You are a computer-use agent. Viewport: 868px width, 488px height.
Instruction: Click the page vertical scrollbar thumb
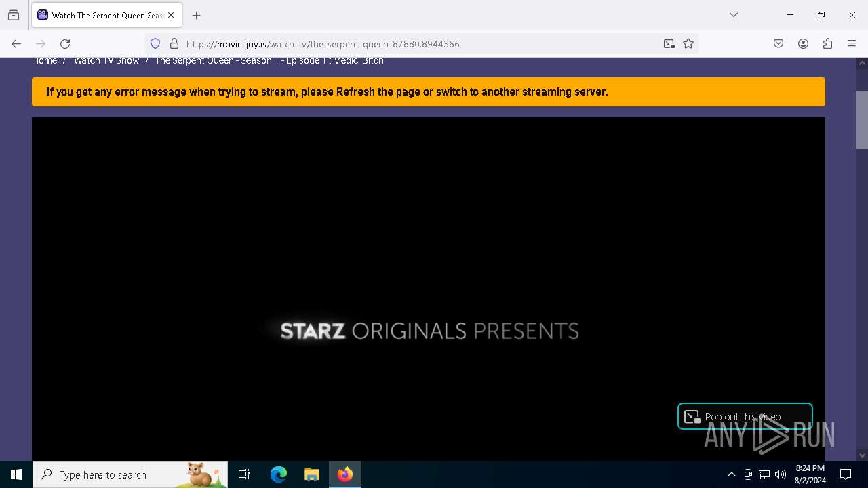(x=862, y=119)
